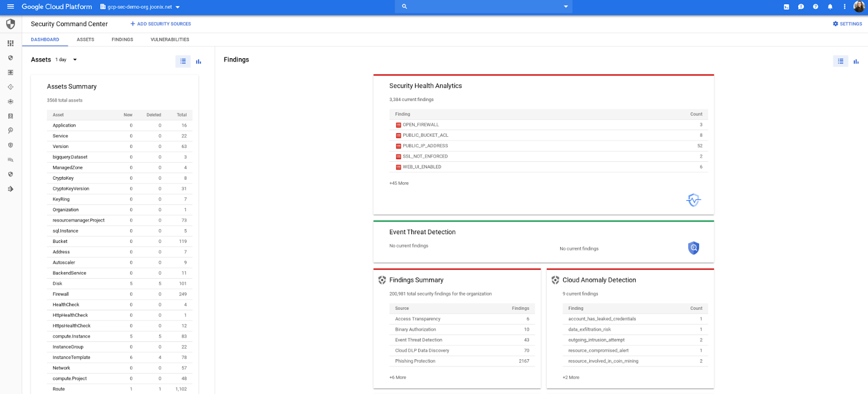Click the red severity icon beside OPEN_FIREWALL

398,125
